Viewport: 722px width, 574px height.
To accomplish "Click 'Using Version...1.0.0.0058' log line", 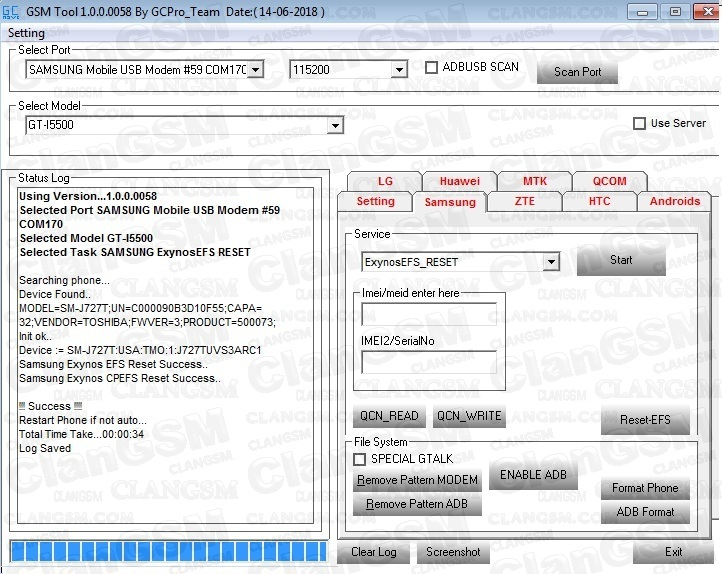I will pos(88,196).
